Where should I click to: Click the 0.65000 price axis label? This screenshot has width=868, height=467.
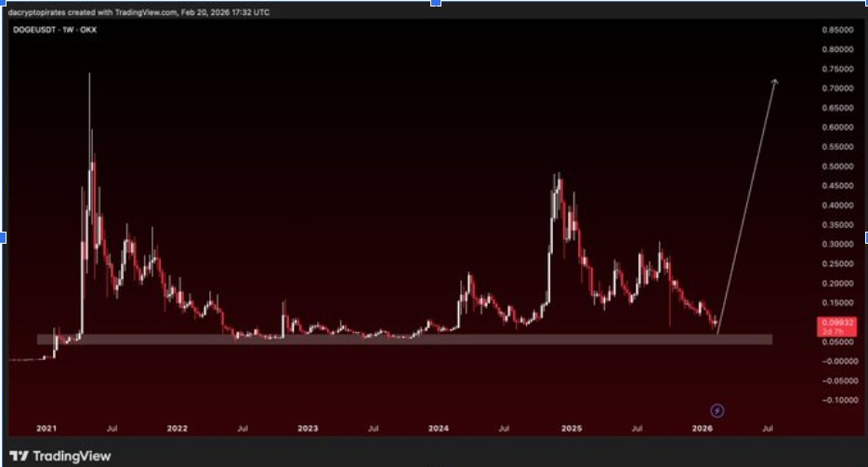point(837,108)
